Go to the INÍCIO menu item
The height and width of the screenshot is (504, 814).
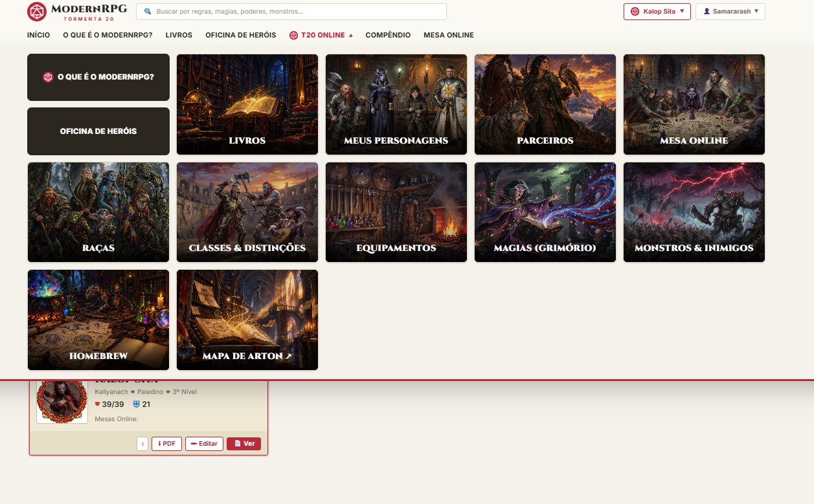38,35
